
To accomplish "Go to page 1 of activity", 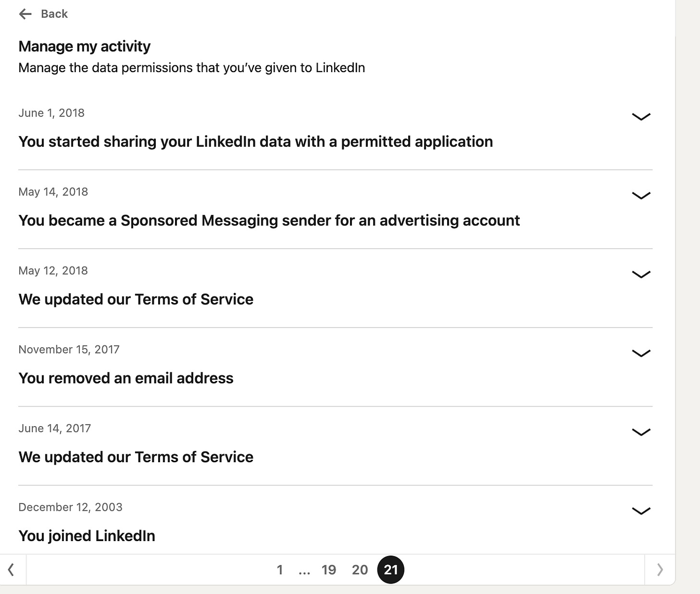I will point(280,570).
